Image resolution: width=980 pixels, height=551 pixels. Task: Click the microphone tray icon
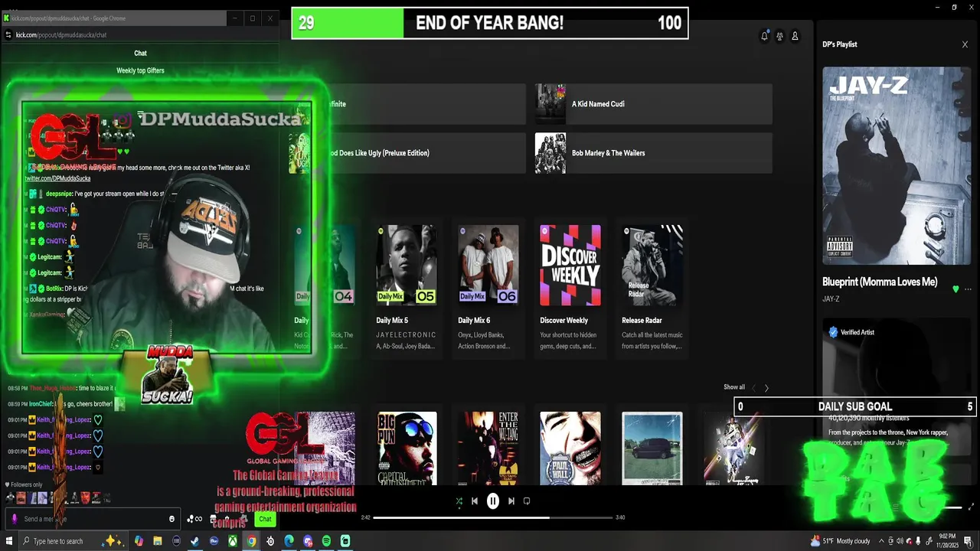point(918,541)
